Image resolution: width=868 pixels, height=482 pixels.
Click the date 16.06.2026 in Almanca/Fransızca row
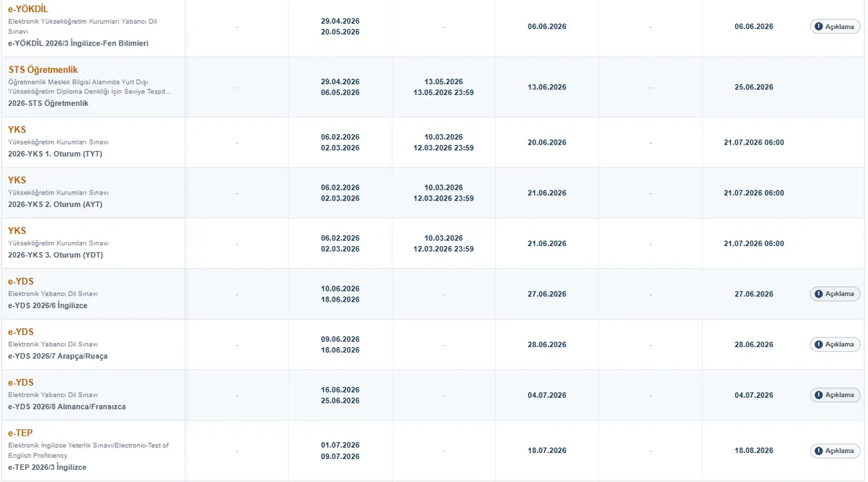tap(340, 390)
